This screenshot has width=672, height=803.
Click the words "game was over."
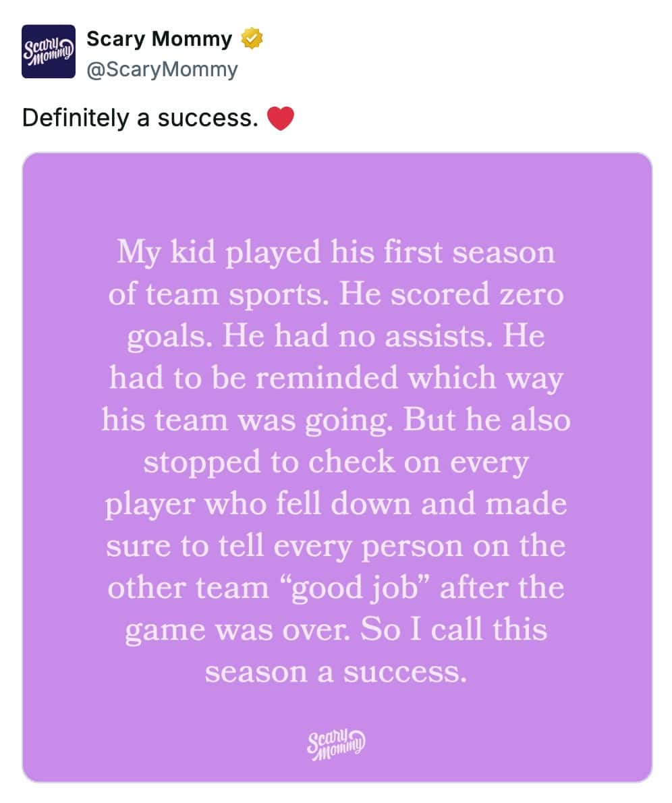click(239, 630)
